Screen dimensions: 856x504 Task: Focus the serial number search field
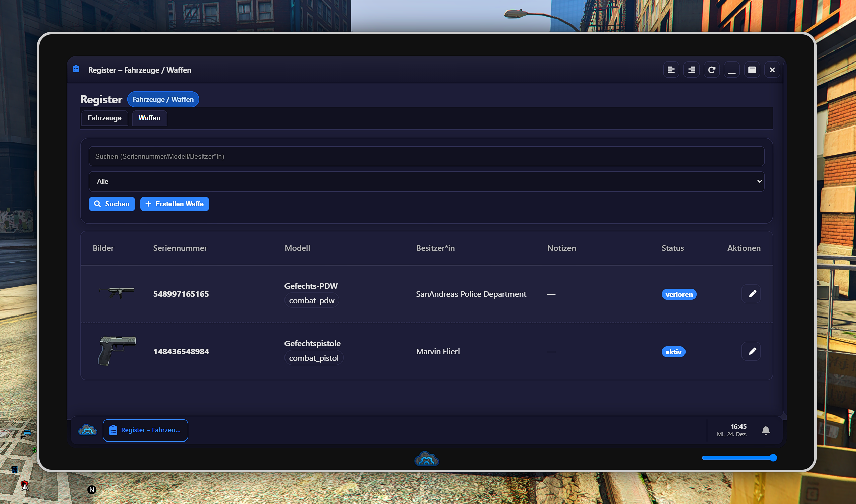point(426,157)
